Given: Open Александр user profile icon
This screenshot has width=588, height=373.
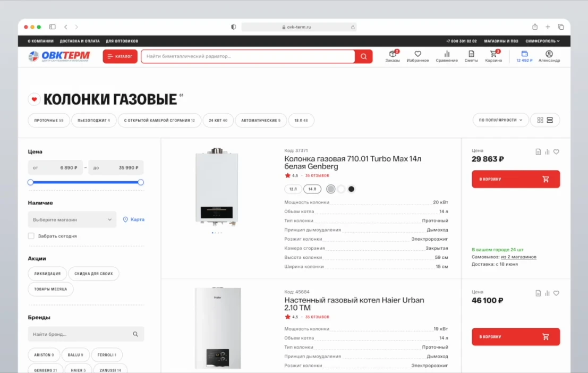Looking at the screenshot, I should point(549,56).
